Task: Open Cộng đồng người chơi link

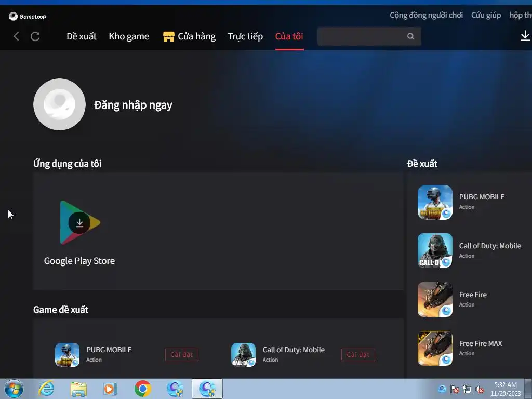Action: coord(426,15)
